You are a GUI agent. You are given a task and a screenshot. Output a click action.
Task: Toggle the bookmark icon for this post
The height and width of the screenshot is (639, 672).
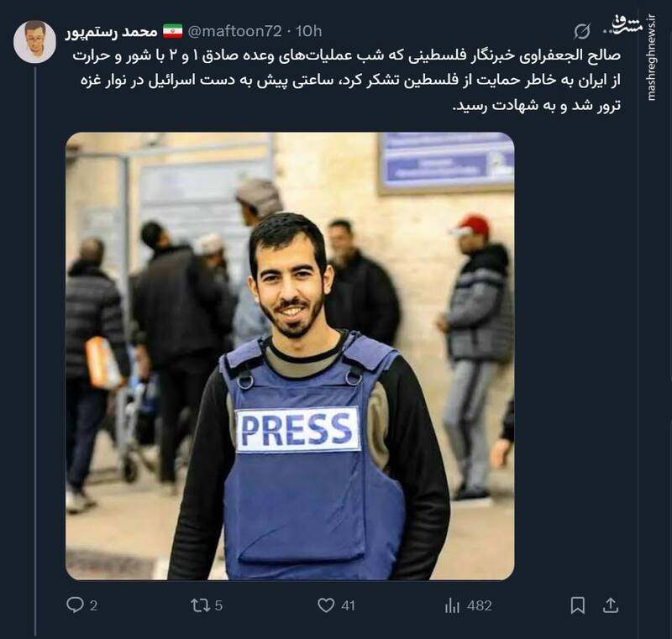(x=578, y=605)
